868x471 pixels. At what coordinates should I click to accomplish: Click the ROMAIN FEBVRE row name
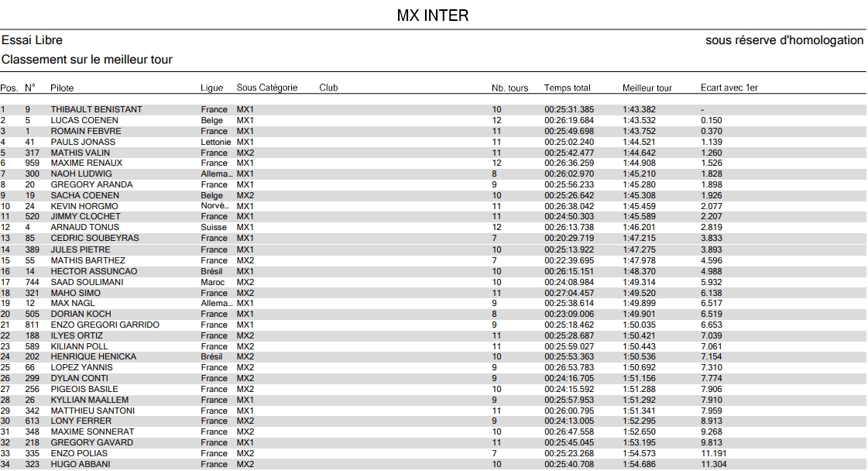[x=86, y=132]
